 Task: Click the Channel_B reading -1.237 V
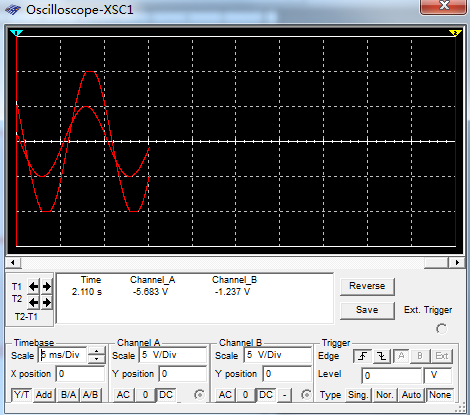tap(232, 292)
